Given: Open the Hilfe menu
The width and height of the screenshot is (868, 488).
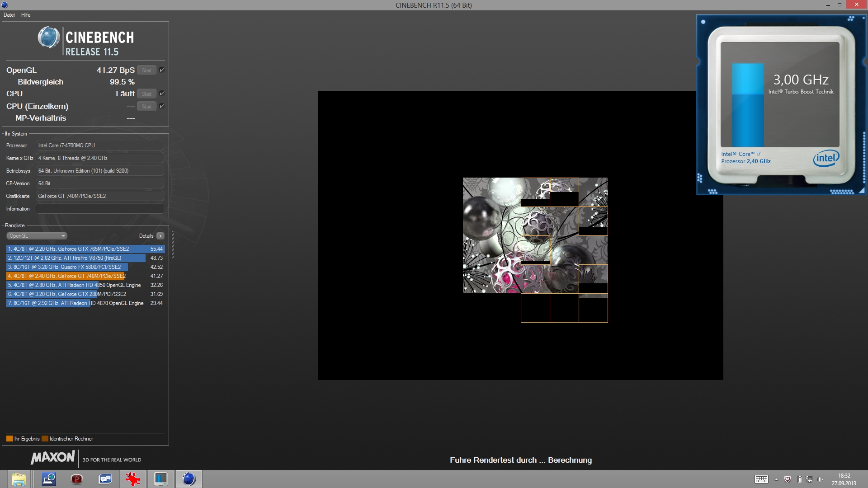Looking at the screenshot, I should pos(26,15).
